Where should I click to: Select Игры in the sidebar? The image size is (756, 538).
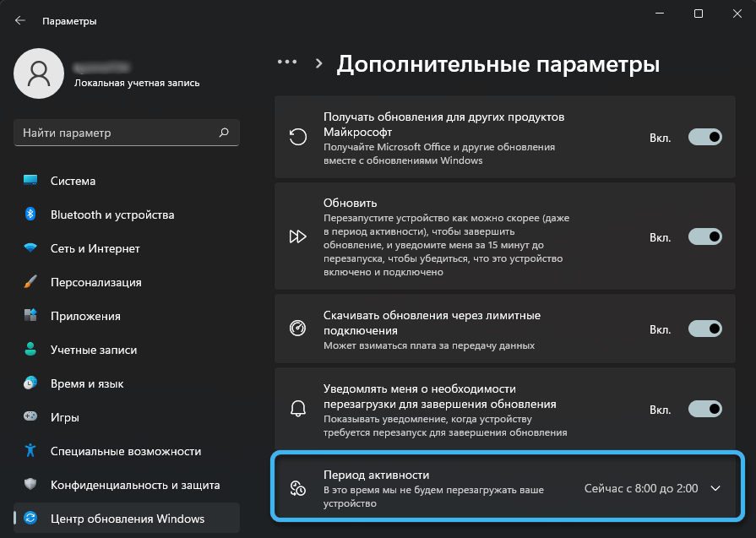(x=65, y=417)
